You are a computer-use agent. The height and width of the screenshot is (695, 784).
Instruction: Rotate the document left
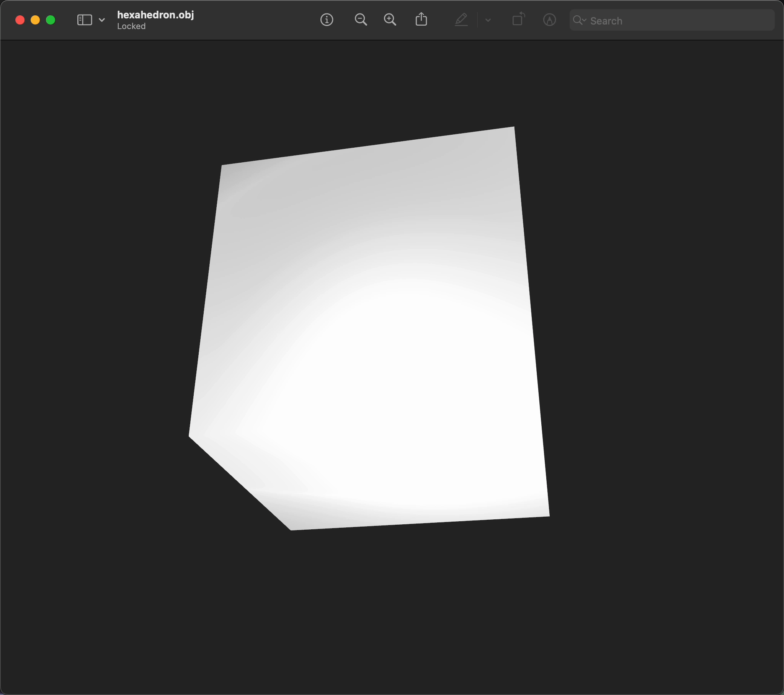tap(518, 20)
